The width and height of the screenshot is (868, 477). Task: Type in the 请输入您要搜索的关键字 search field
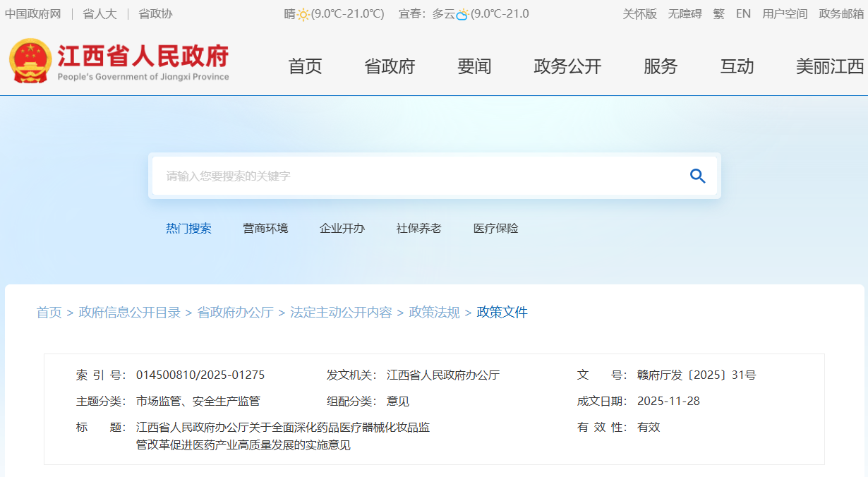416,176
